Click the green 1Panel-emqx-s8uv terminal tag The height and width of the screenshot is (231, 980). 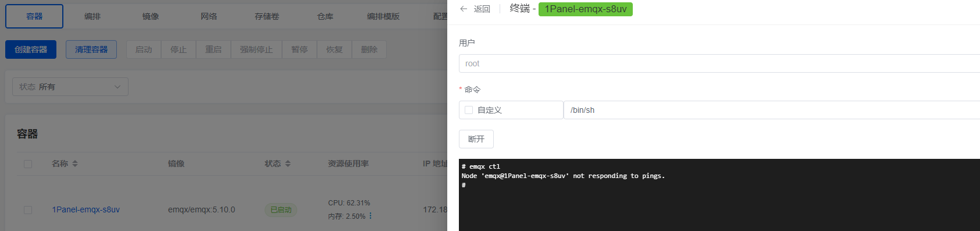[586, 9]
